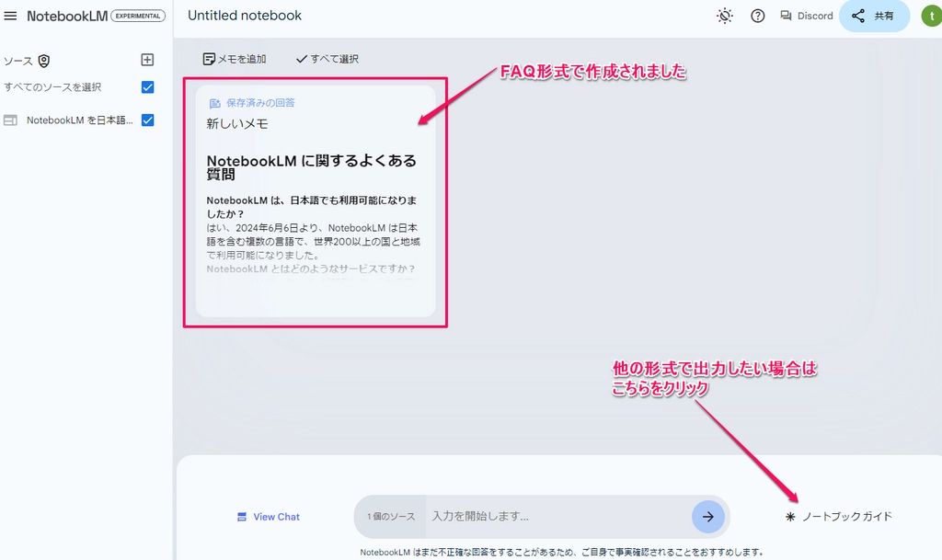Image resolution: width=942 pixels, height=560 pixels.
Task: Click the 共有 share button
Action: [874, 17]
